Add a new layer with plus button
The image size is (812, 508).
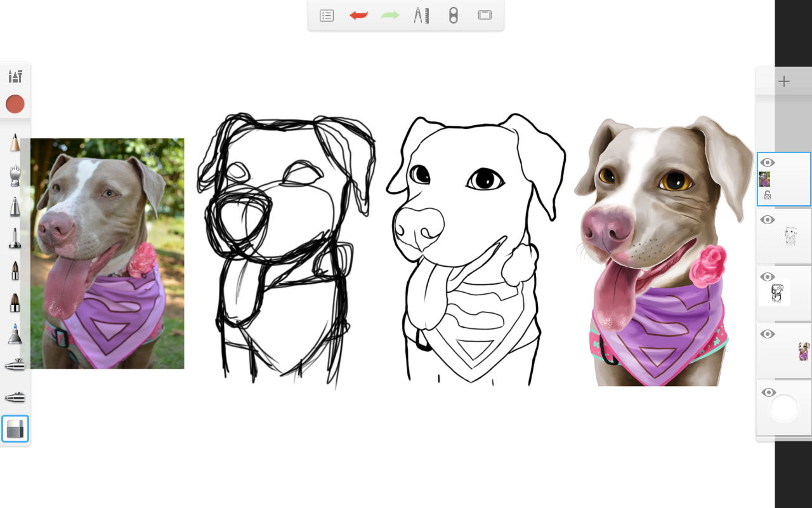tap(784, 81)
